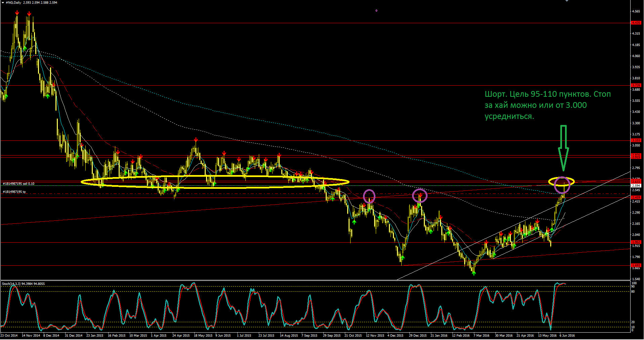Select order label #1814987195 sell 0.10
Screen dimensions: 644x340
tap(19, 184)
